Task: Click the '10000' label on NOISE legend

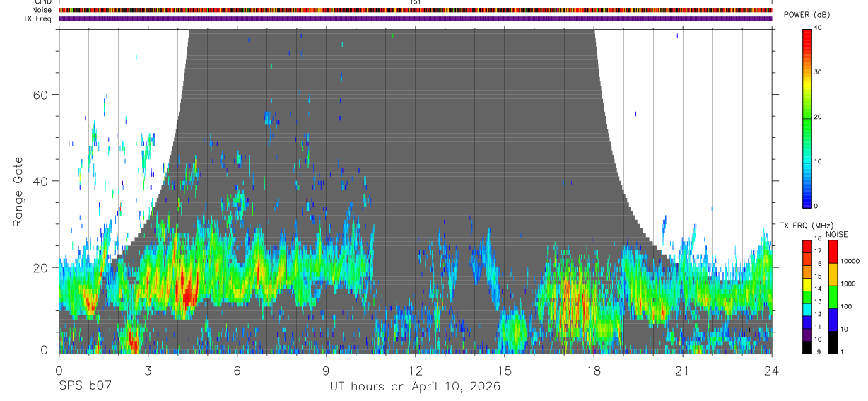Action: tap(850, 261)
